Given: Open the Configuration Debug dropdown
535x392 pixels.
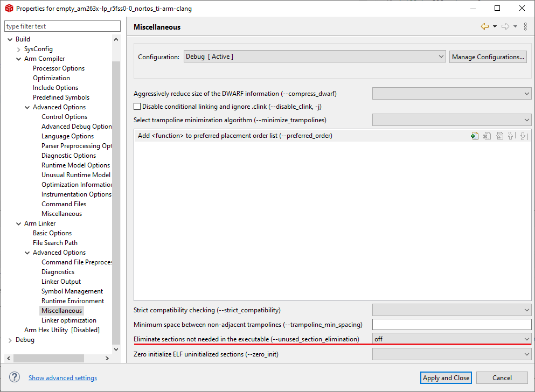Looking at the screenshot, I should pyautogui.click(x=315, y=57).
